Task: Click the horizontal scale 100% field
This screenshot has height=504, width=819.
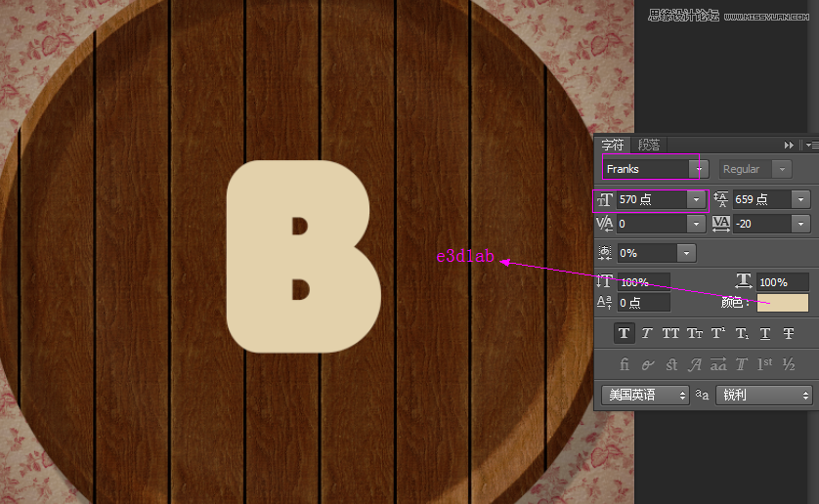Action: (782, 282)
